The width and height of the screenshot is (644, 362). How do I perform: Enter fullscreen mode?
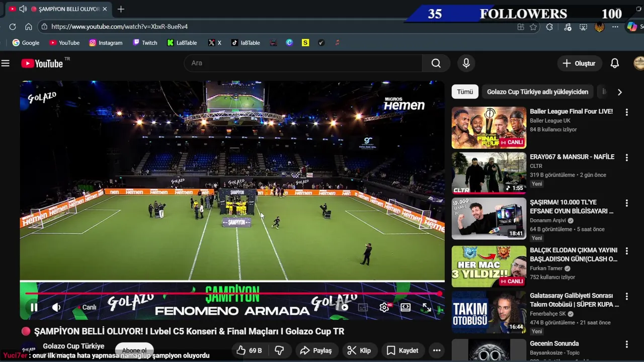[427, 307]
